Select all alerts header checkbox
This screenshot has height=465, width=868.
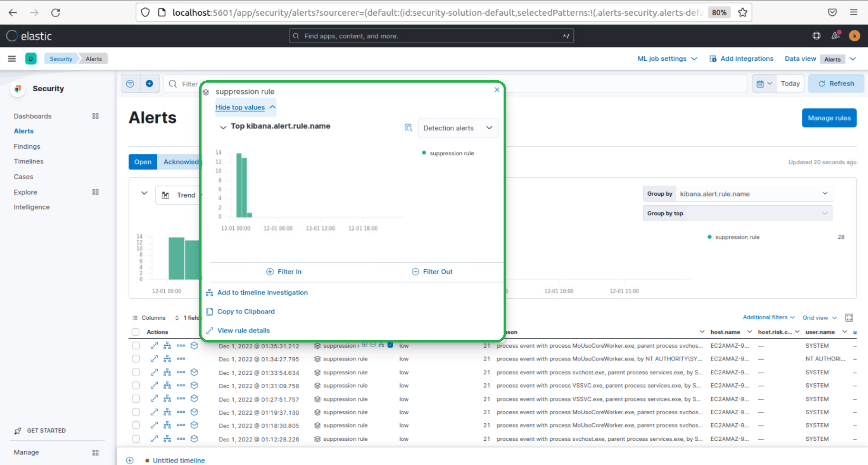(135, 332)
